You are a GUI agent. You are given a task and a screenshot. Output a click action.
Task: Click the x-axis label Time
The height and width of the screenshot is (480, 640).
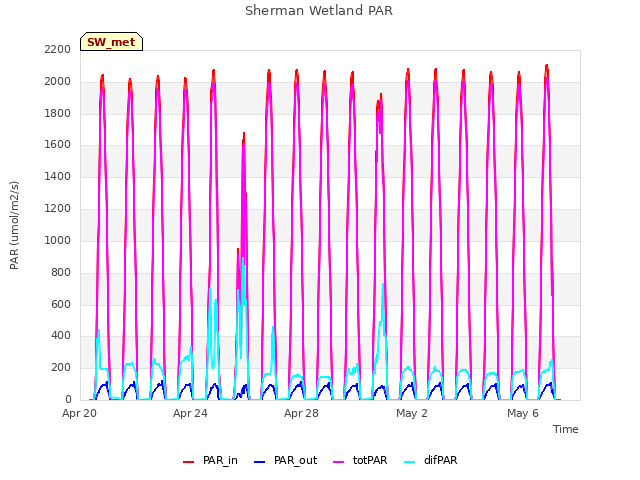(x=566, y=429)
